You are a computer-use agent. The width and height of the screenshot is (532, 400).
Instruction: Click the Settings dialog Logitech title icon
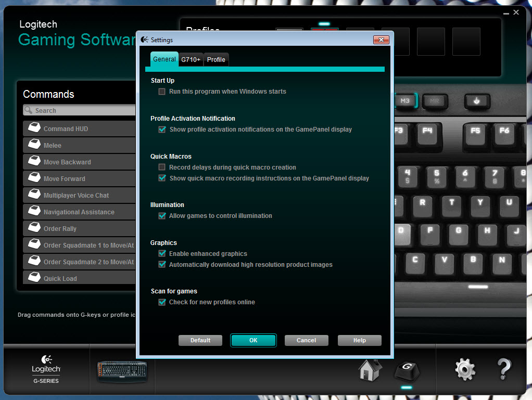145,40
